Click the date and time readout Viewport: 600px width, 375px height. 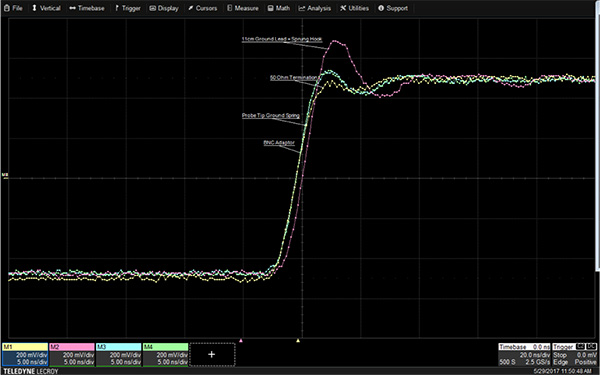(x=562, y=372)
